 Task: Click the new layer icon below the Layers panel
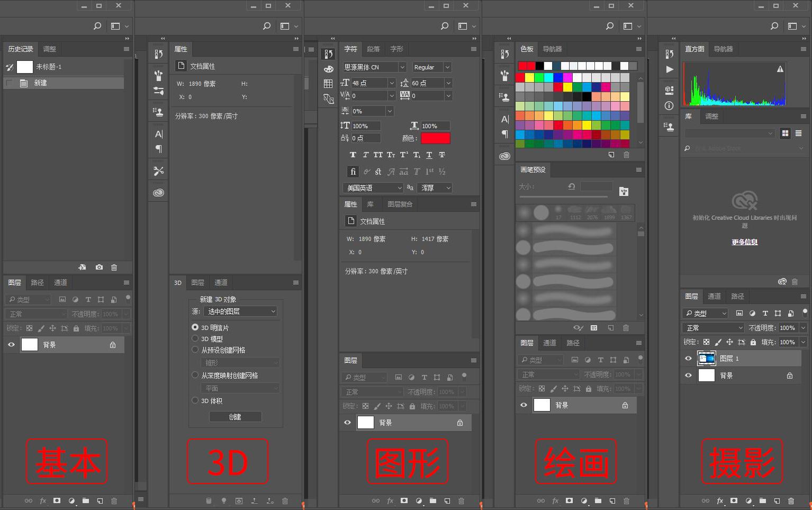[447, 500]
